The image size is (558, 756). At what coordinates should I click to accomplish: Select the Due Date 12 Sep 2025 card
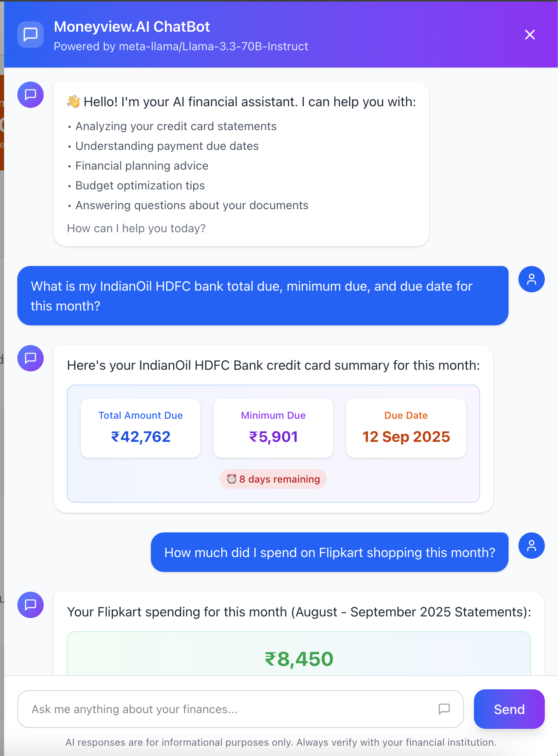coord(406,428)
